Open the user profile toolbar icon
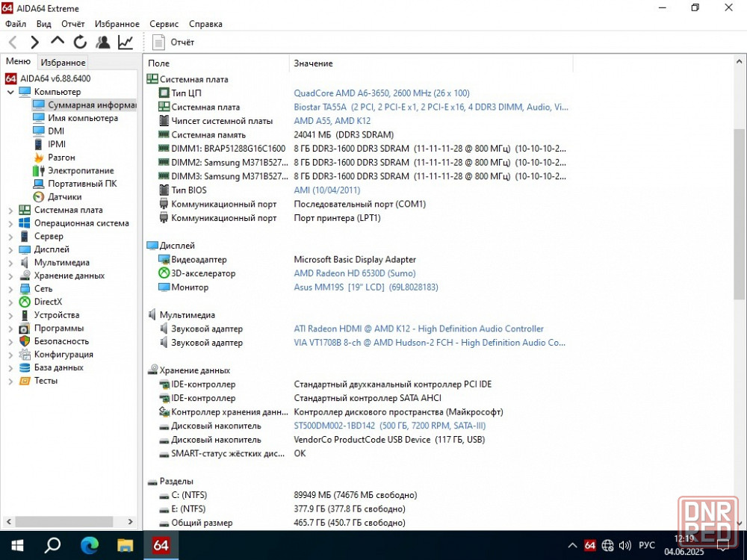The width and height of the screenshot is (747, 560). coord(102,43)
